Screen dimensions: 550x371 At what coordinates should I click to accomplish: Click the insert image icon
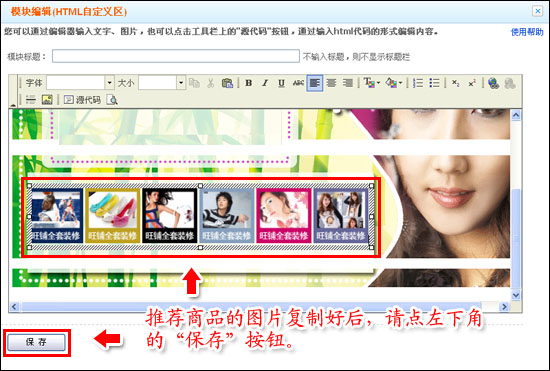point(47,100)
